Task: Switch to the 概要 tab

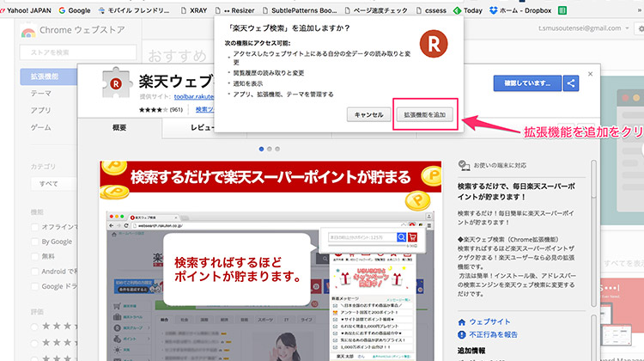Action: pos(119,128)
